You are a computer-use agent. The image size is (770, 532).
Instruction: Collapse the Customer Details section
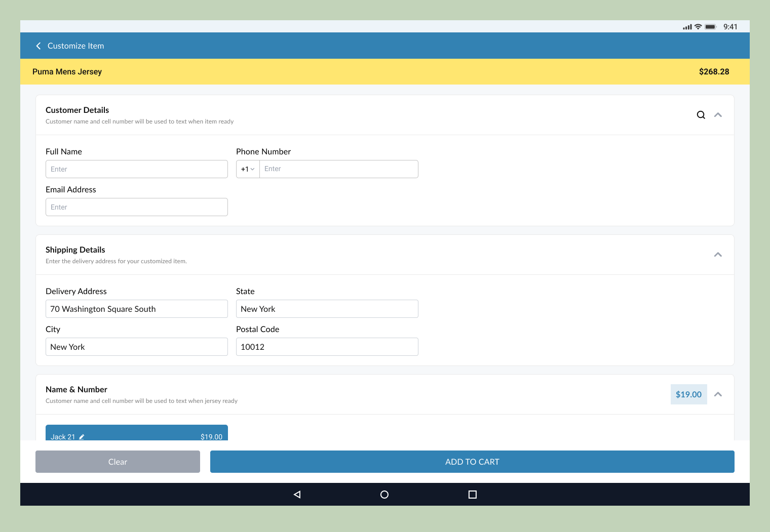tap(718, 115)
